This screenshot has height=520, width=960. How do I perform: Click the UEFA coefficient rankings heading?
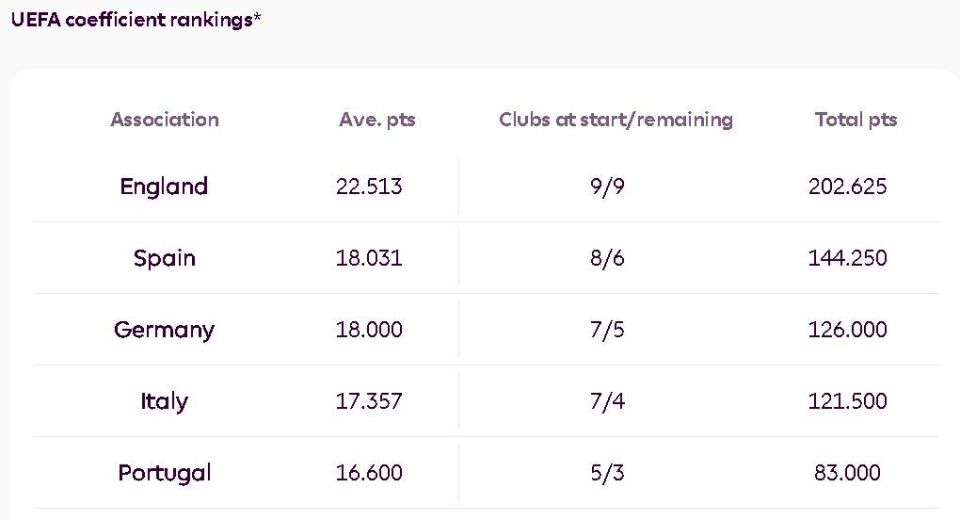click(135, 20)
